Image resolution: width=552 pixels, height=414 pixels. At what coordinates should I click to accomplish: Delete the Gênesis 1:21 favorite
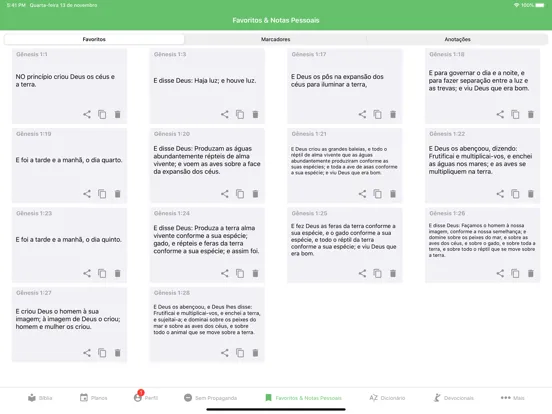pyautogui.click(x=393, y=194)
